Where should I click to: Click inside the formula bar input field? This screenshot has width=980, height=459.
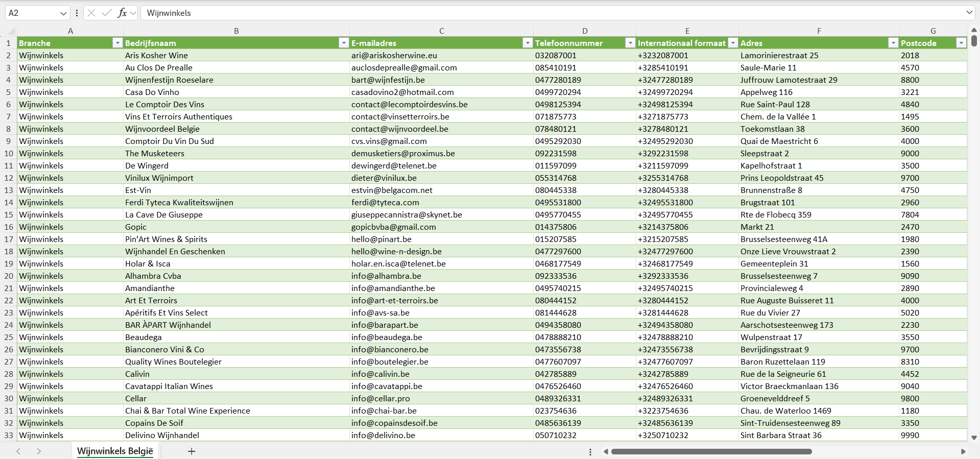(511, 13)
